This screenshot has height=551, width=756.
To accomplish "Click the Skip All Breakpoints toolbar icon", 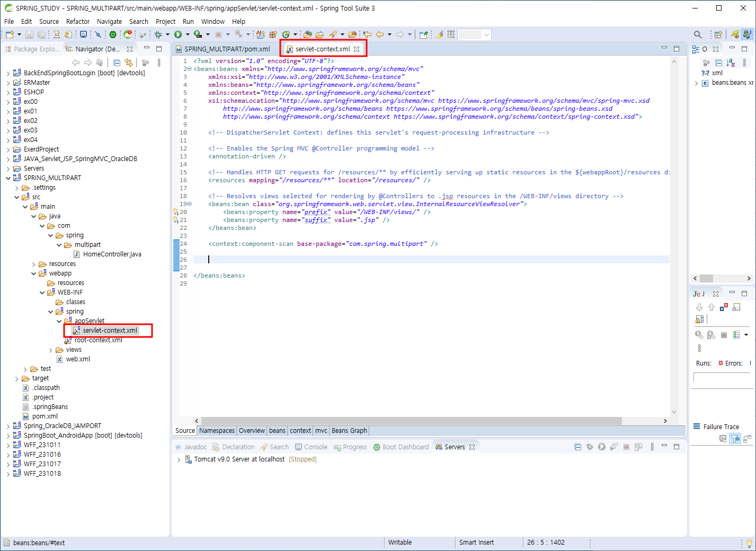I will 98,34.
